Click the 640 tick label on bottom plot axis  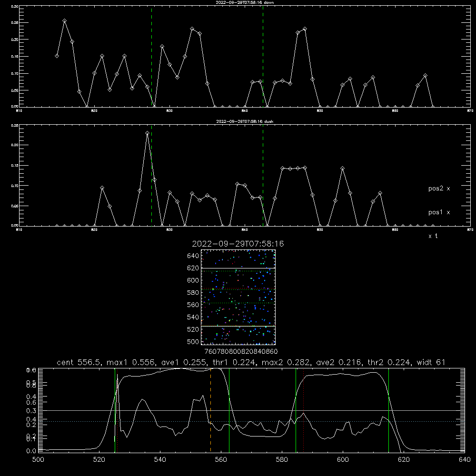(x=465, y=460)
